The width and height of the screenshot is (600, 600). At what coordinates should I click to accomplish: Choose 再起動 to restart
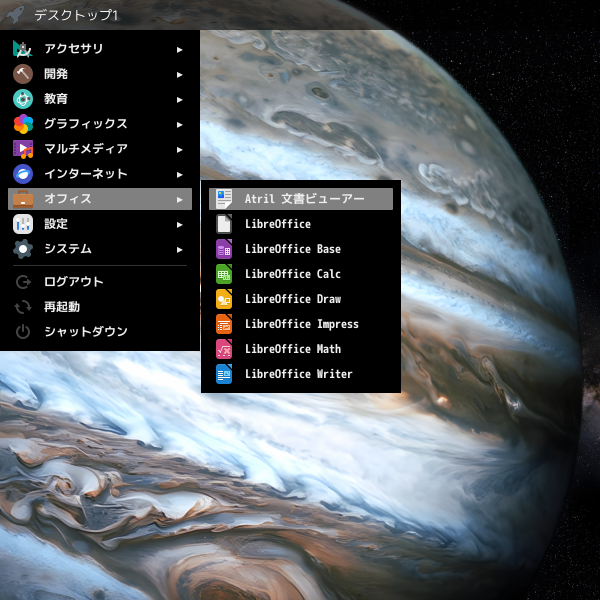coord(100,307)
